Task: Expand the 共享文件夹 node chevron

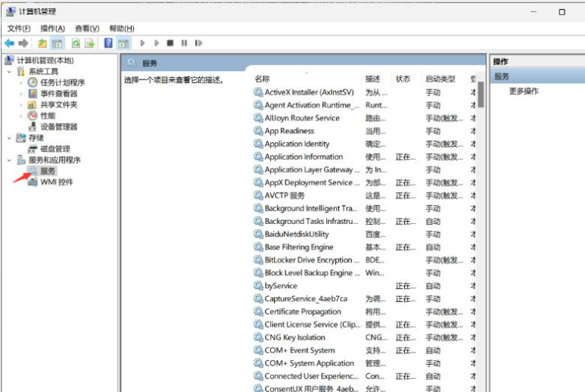Action: click(21, 104)
